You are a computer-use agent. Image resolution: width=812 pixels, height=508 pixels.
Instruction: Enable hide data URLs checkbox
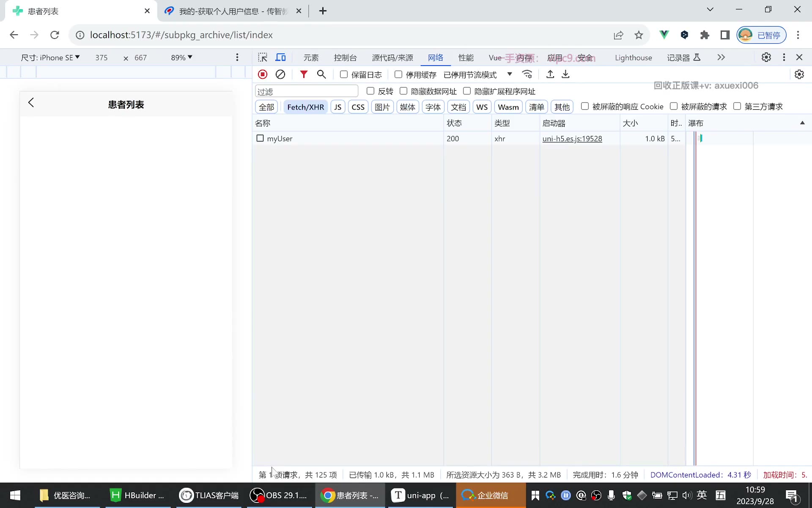[403, 91]
